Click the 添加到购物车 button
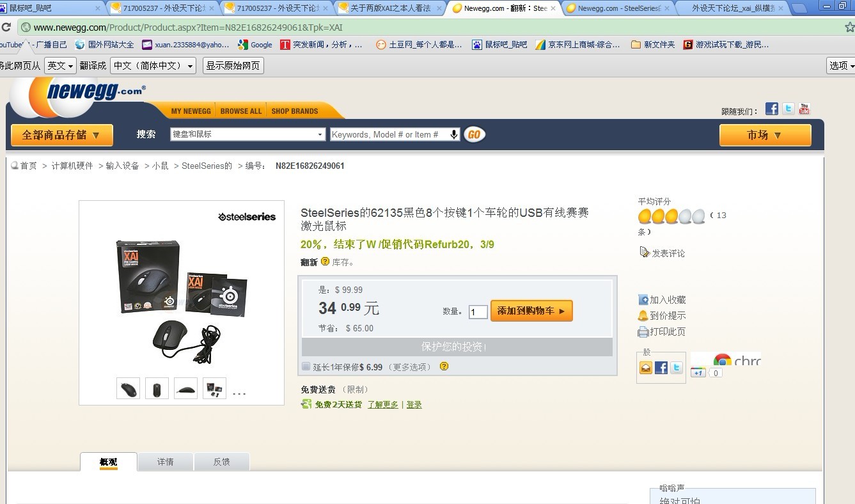The height and width of the screenshot is (504, 855). coord(531,311)
